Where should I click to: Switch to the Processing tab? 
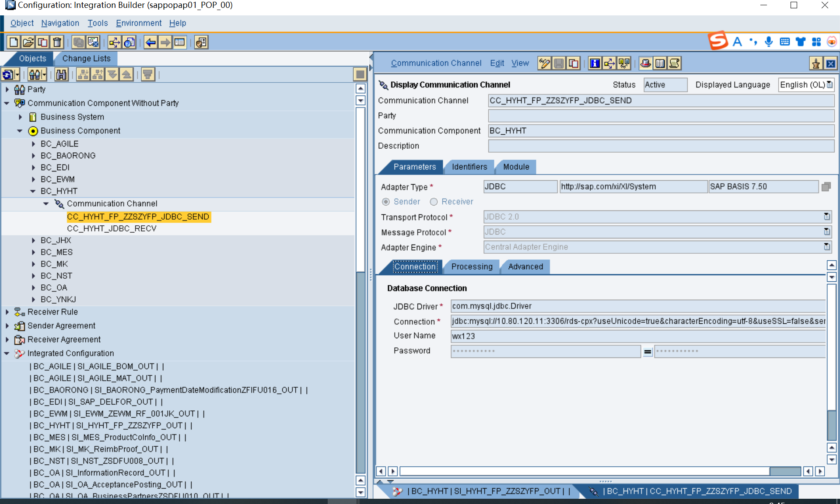472,266
